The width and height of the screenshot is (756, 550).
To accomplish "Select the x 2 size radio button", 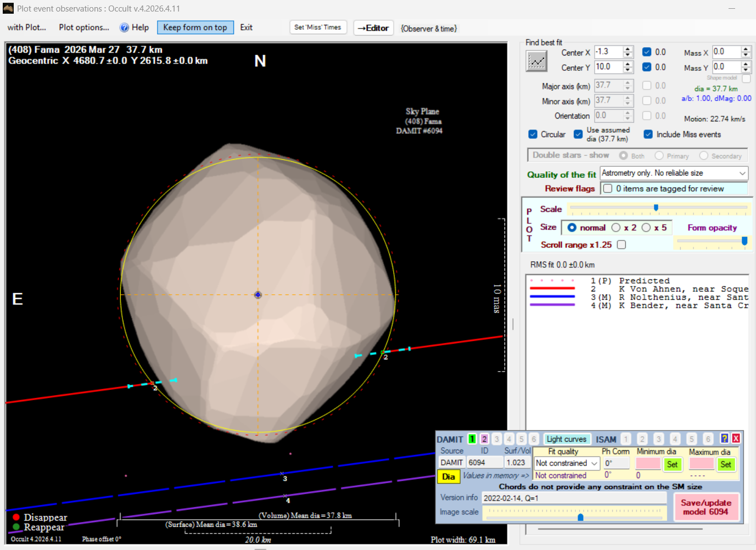I will point(617,228).
